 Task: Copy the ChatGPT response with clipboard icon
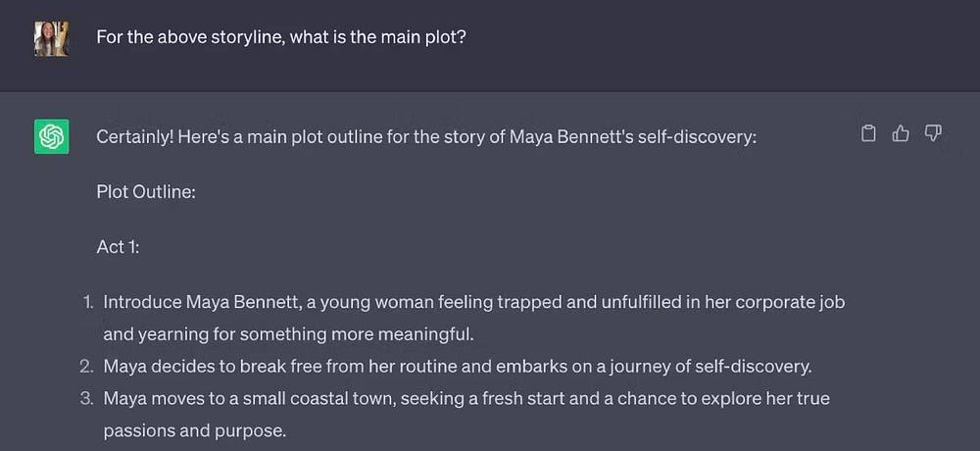pos(868,134)
